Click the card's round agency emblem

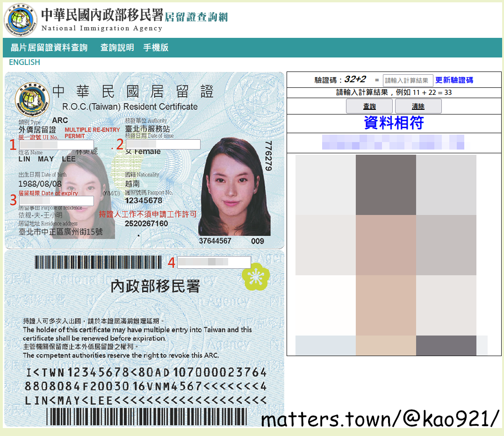pos(32,99)
